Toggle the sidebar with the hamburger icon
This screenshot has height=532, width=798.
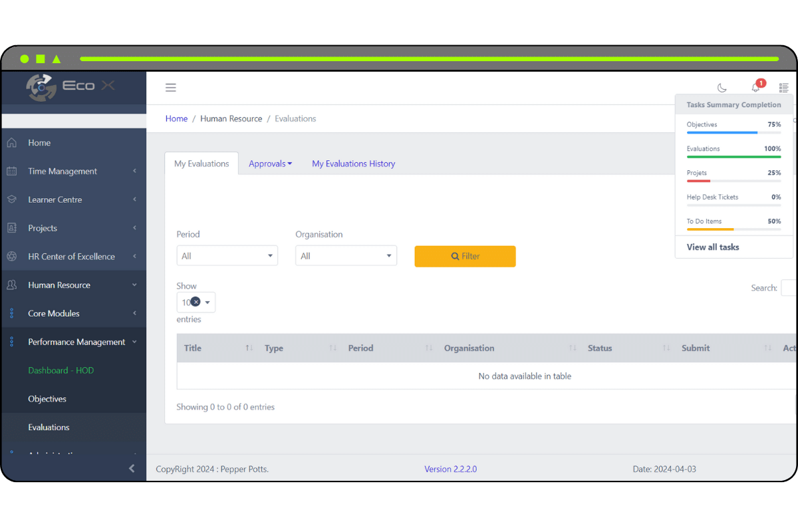171,87
